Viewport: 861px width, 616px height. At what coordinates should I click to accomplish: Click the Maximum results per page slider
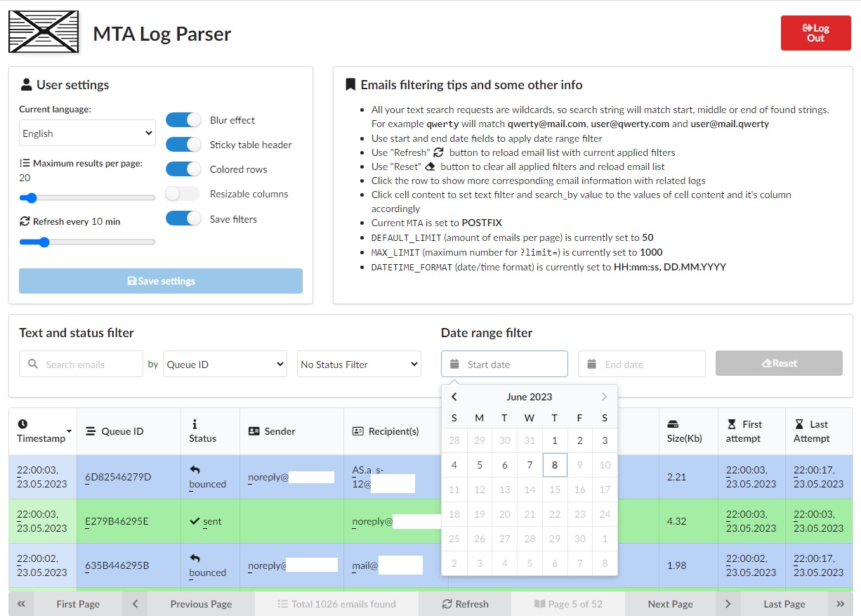(87, 198)
